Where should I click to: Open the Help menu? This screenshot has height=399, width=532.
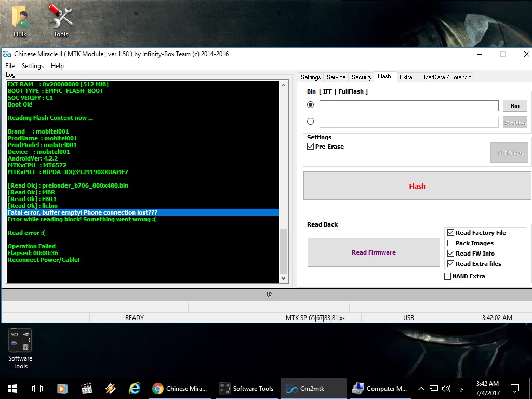point(57,66)
